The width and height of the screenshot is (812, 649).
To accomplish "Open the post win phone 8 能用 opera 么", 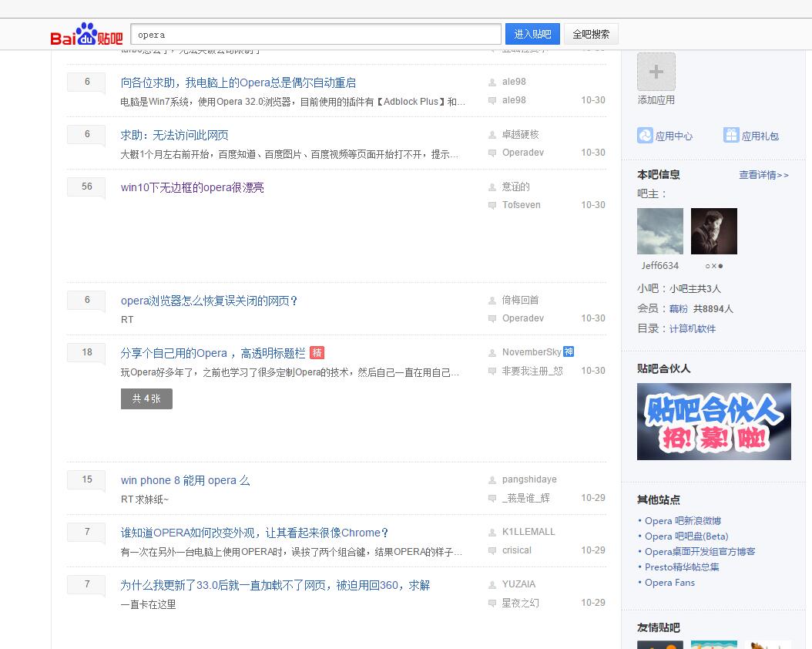I will [186, 480].
